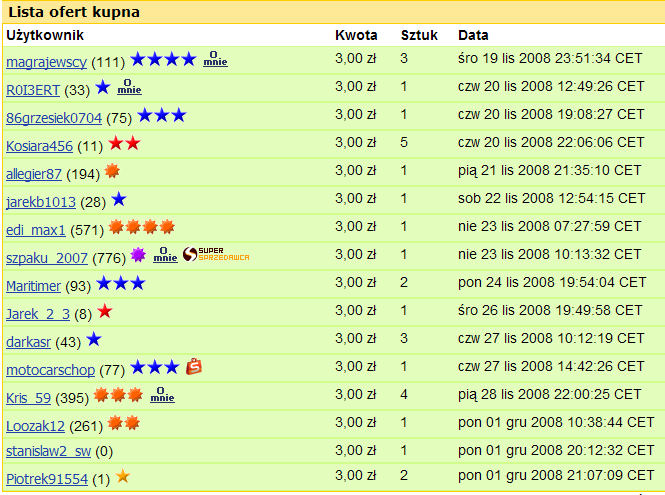The height and width of the screenshot is (495, 665).
Task: Visit Maritimer user link
Action: (x=34, y=286)
